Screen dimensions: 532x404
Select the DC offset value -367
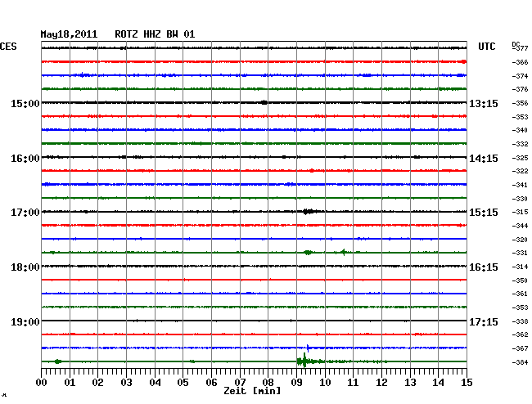[520, 348]
